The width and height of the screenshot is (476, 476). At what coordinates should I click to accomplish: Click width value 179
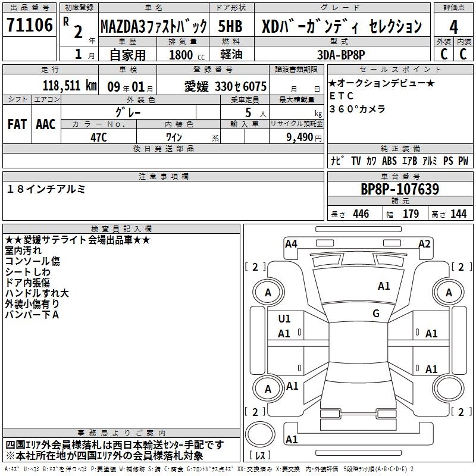pos(411,214)
